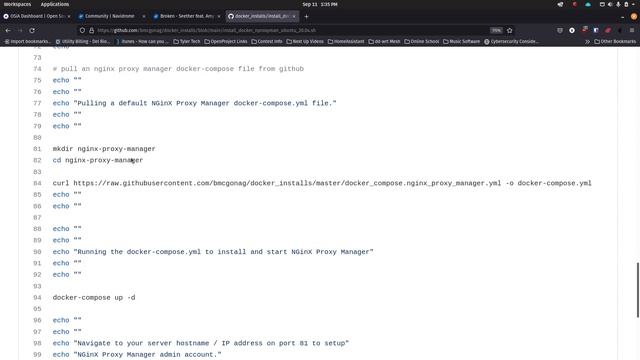Open the red flag extension icon
This screenshot has width=640, height=360.
click(584, 30)
